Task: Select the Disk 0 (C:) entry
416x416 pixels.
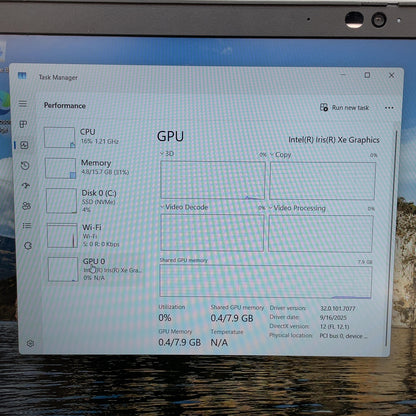Action: (x=96, y=200)
